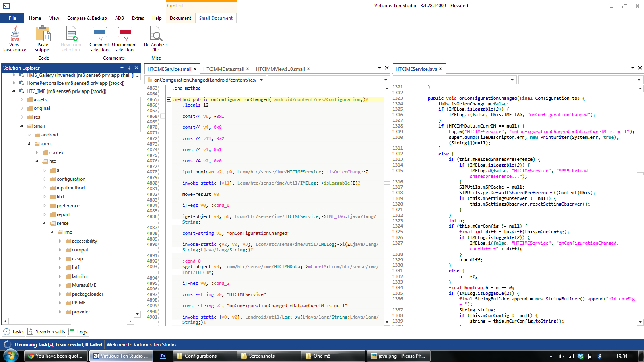
Task: Close the HTCIMEService.java tab
Action: click(x=440, y=69)
